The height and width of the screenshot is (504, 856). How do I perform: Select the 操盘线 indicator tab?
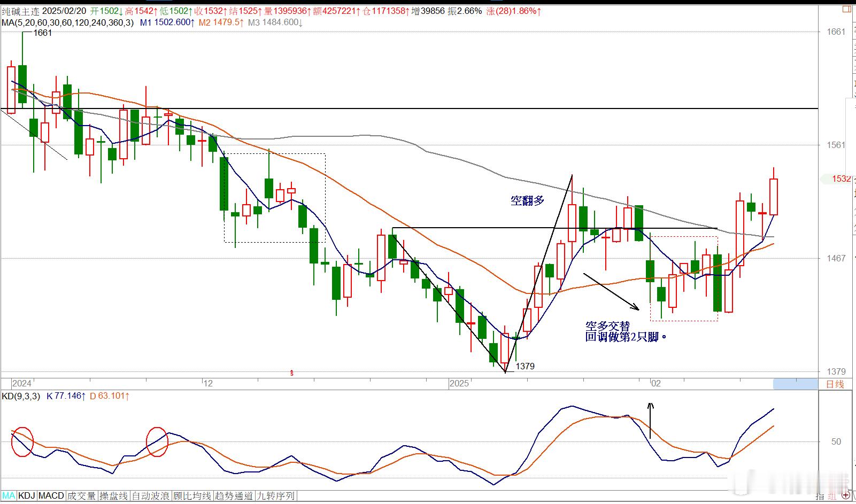tap(113, 496)
